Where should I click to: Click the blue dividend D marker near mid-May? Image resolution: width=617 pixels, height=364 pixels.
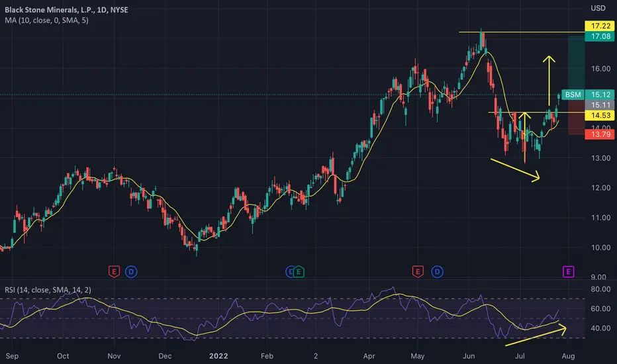[437, 271]
